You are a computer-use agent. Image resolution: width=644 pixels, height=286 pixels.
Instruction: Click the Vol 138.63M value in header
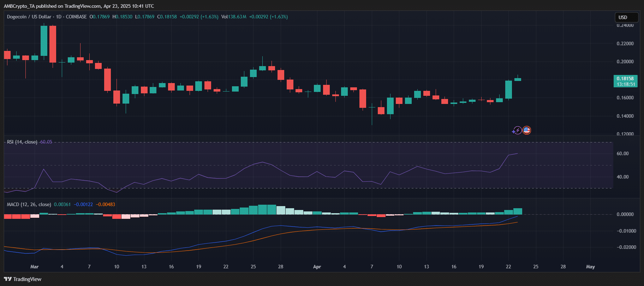[234, 17]
